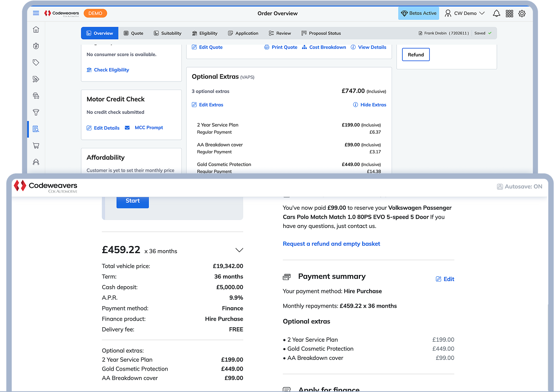The height and width of the screenshot is (392, 560).
Task: Click the Codeweavers logo in Order Overview header
Action: 61,14
